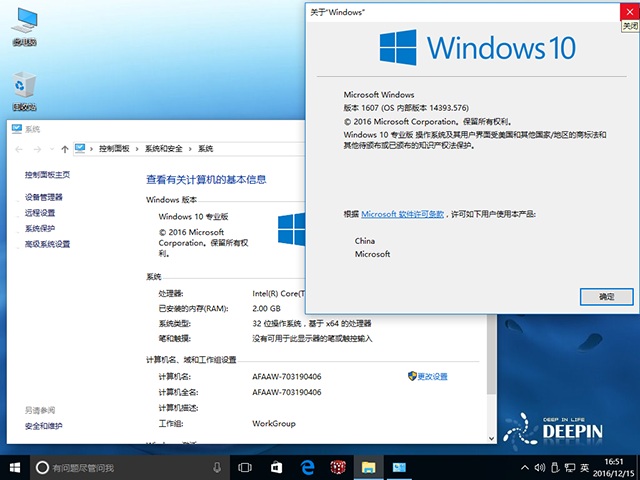Screen dimensions: 640x480
Task: Open the Recycle Bin desktop icon
Action: pyautogui.click(x=24, y=90)
